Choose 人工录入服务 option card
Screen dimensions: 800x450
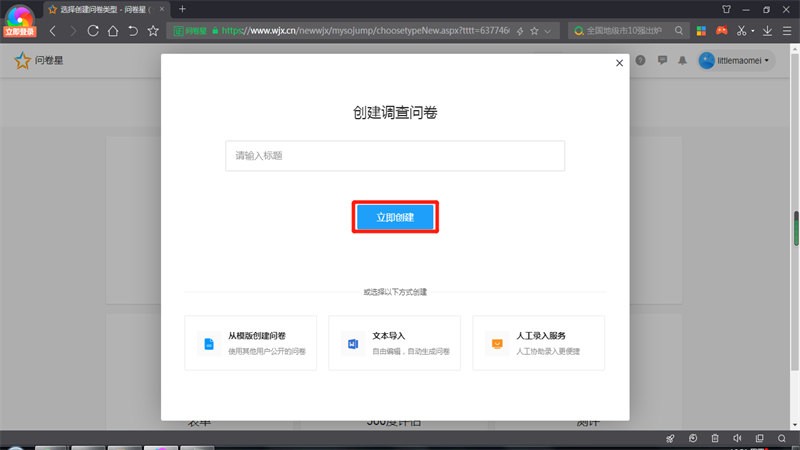tap(538, 343)
